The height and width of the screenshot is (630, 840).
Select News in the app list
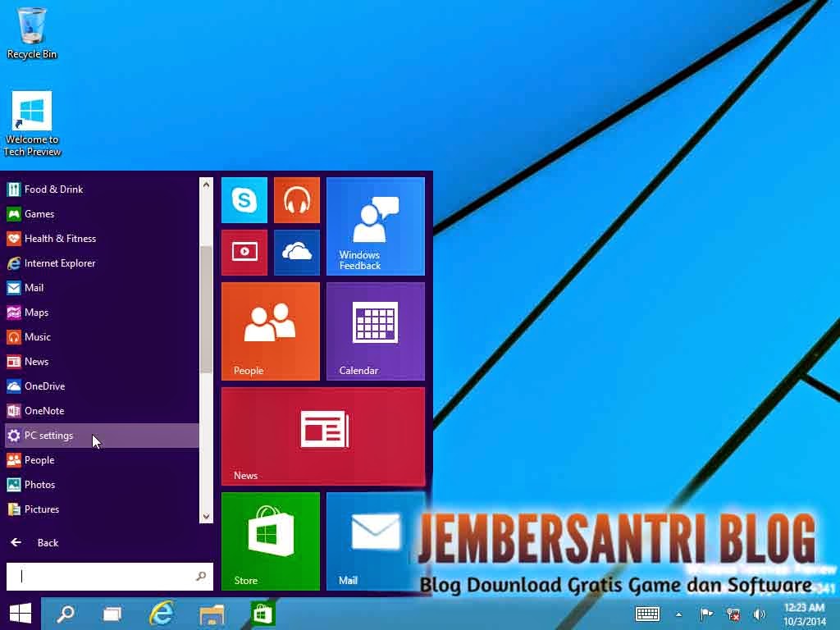pos(102,362)
